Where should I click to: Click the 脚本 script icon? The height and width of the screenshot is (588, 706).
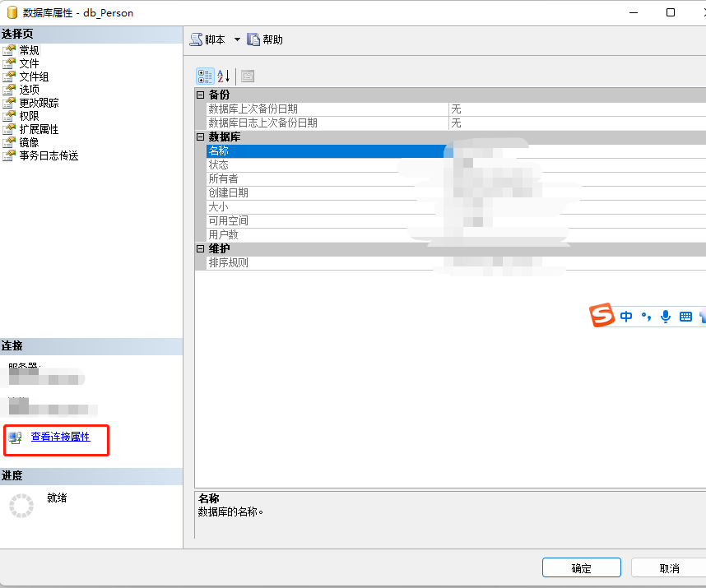[x=196, y=39]
